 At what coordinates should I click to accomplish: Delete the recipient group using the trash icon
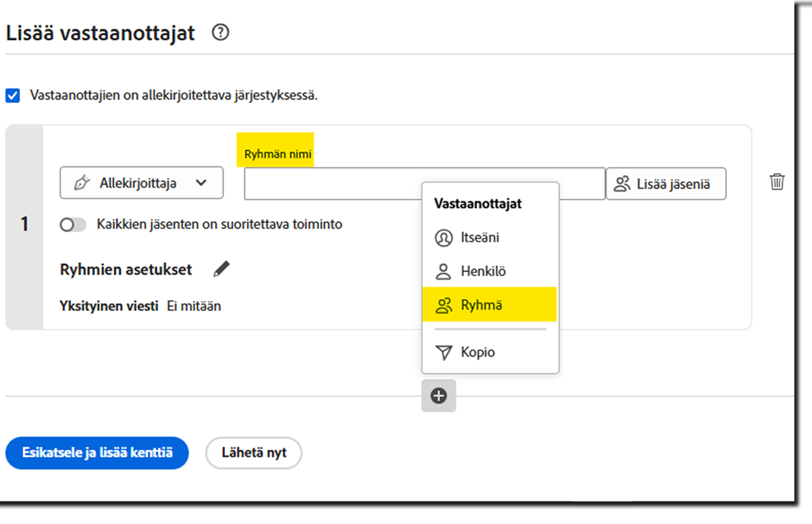coord(776,182)
